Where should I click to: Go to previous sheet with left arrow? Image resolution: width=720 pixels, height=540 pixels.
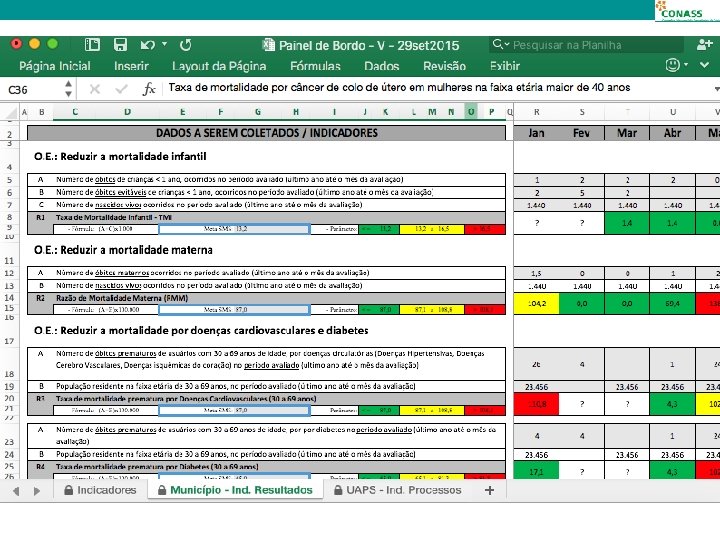(16, 491)
